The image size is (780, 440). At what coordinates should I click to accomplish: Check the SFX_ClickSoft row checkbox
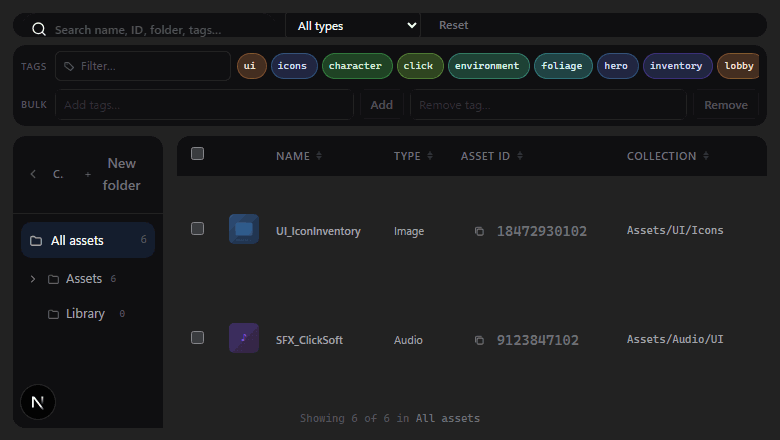point(197,338)
